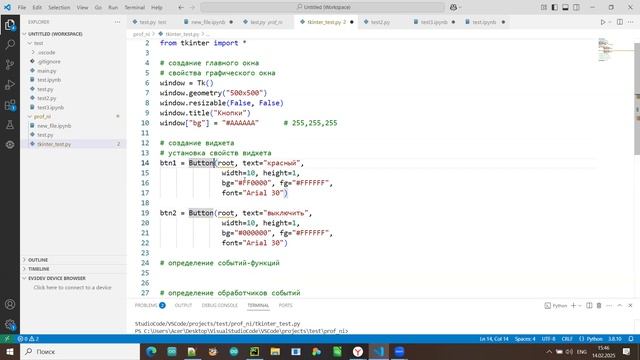Click errors and warnings count in status bar
The width and height of the screenshot is (640, 360).
pos(28,339)
